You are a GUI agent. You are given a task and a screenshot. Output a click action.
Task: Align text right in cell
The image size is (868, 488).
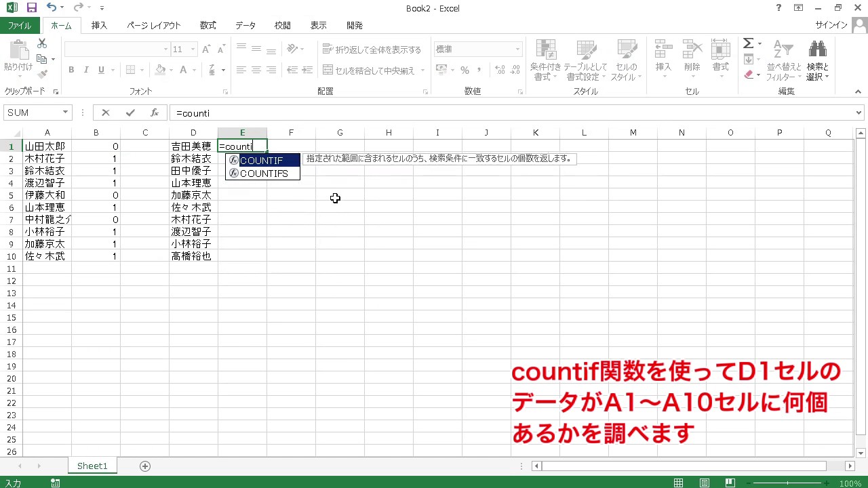click(x=271, y=70)
